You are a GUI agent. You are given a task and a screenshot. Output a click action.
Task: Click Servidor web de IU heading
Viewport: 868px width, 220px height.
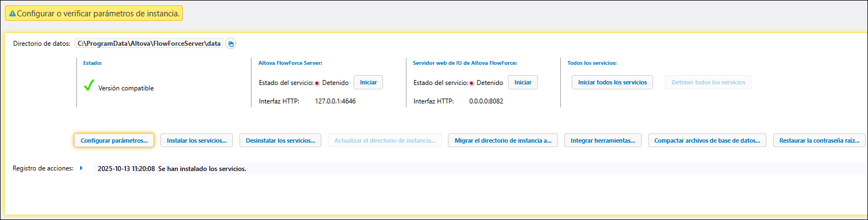(x=465, y=63)
